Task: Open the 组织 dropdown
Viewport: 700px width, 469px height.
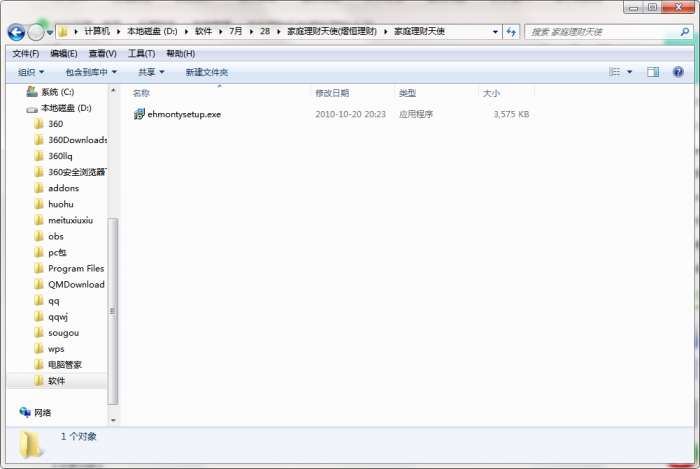Action: tap(31, 72)
